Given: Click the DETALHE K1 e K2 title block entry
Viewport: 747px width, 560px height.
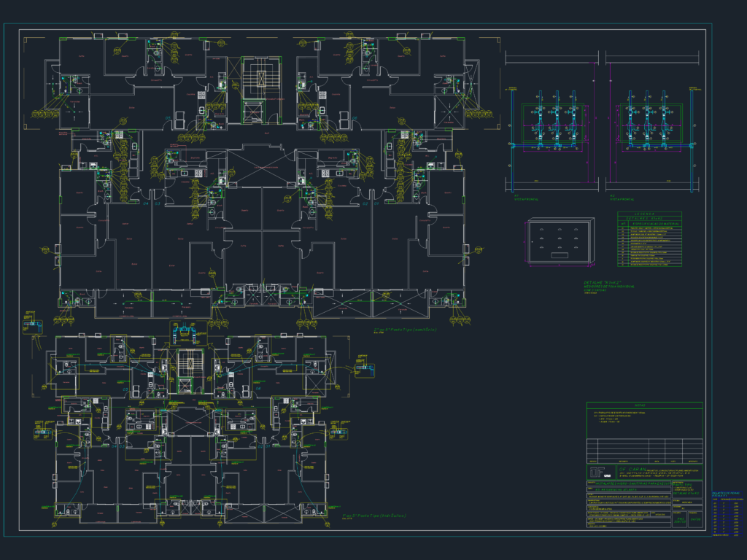Looking at the screenshot, I should pos(686,494).
